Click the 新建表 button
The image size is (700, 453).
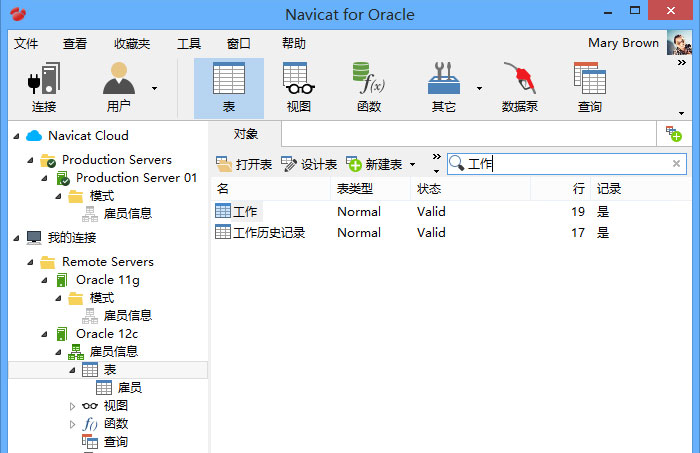coord(374,164)
